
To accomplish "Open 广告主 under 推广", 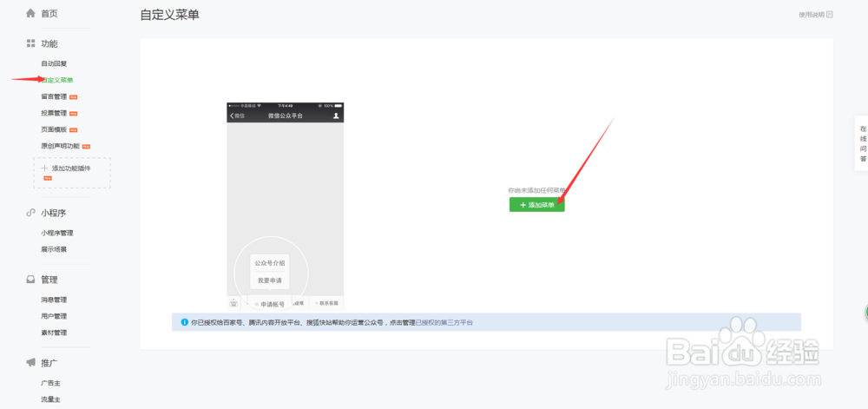I will (x=50, y=383).
